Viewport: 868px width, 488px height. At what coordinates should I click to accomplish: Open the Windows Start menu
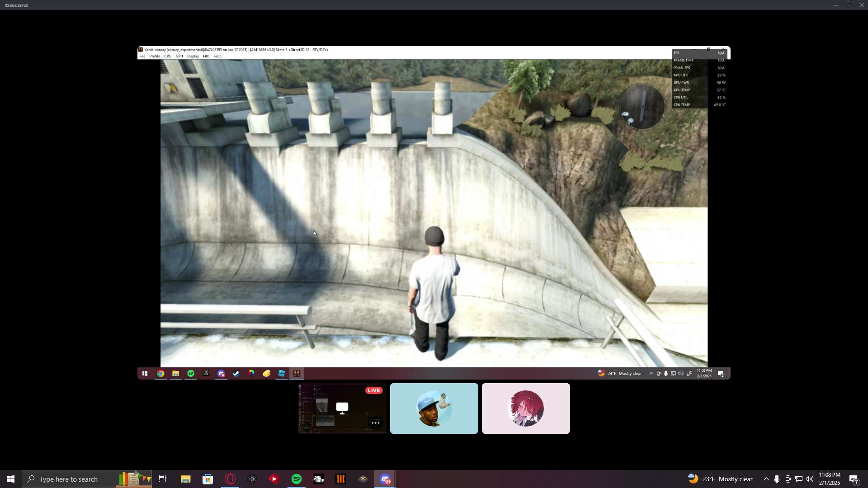point(11,479)
